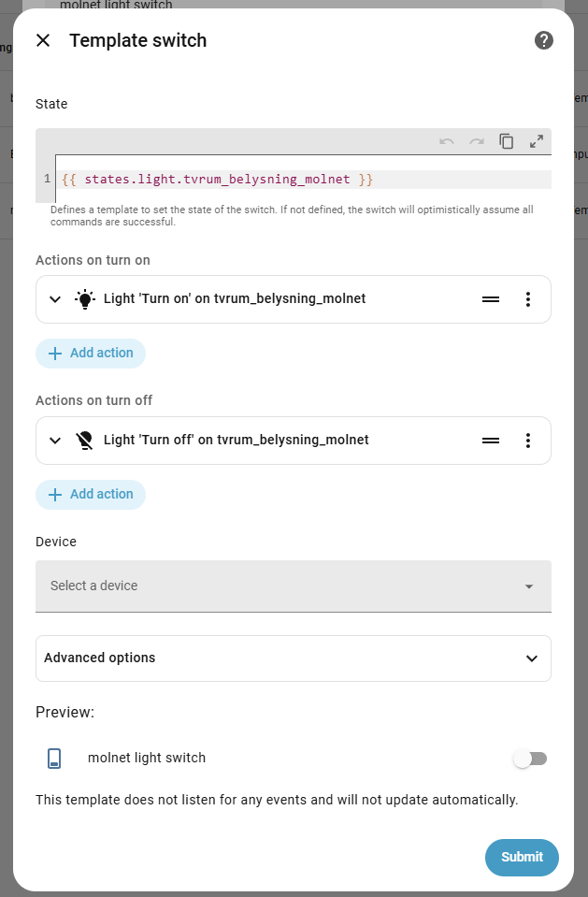
Task: Expand the Light 'Turn off' action row
Action: (x=55, y=440)
